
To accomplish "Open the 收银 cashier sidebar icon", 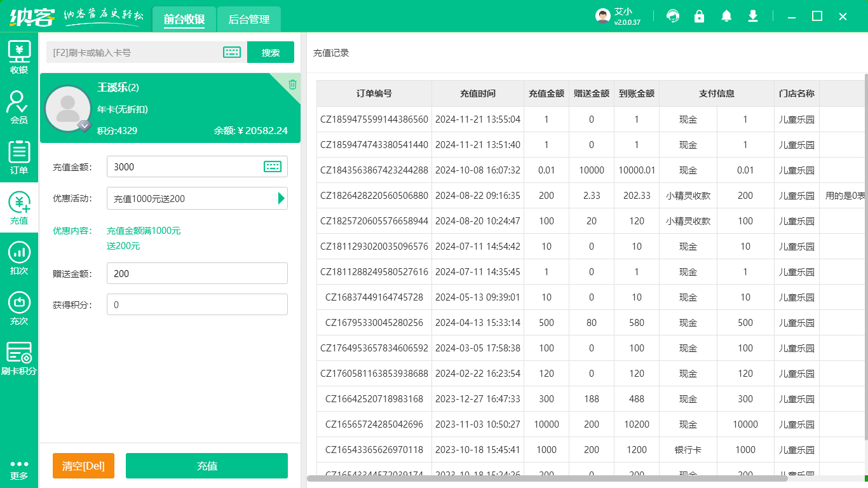I will (19, 57).
